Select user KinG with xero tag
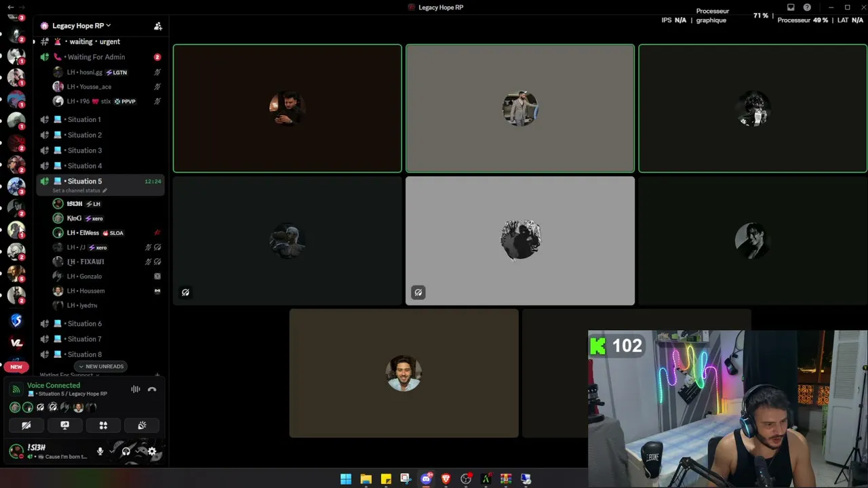Image resolution: width=868 pixels, height=488 pixels. [107, 218]
